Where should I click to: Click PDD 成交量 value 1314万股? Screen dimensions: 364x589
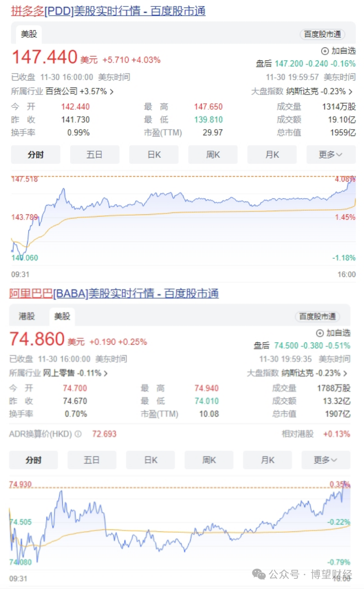coord(339,107)
